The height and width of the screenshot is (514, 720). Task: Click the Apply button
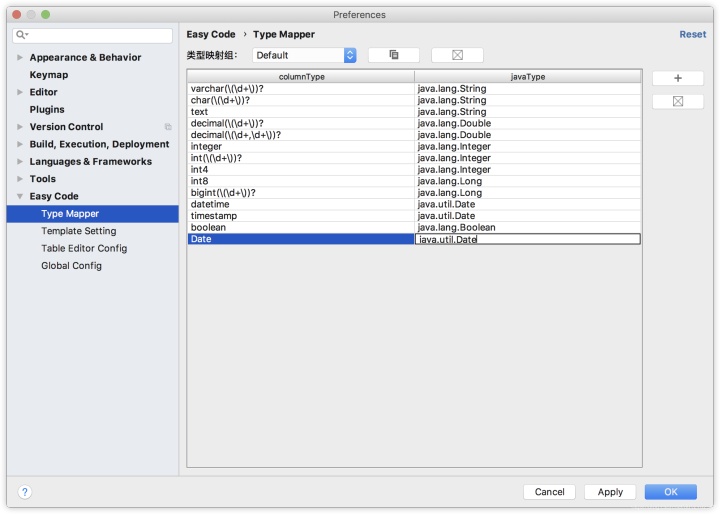pyautogui.click(x=610, y=492)
